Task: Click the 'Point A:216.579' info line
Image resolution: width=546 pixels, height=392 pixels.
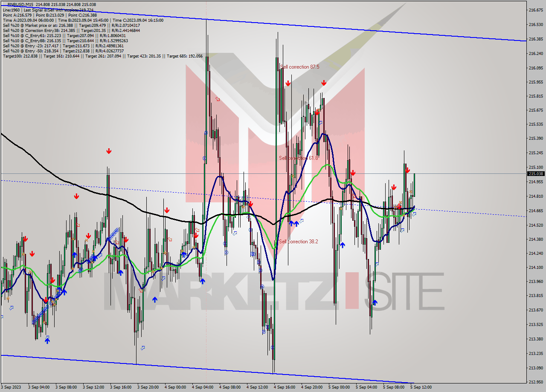Action: pyautogui.click(x=50, y=15)
